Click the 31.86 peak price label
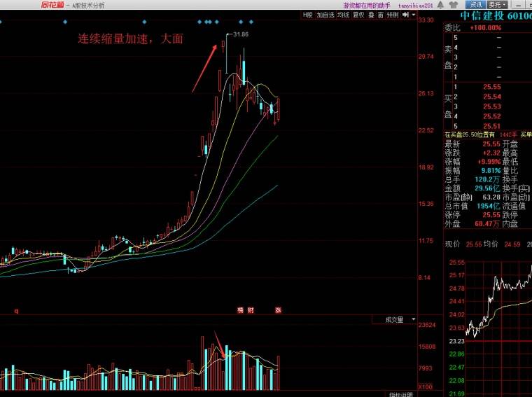The width and height of the screenshot is (532, 397). (241, 34)
